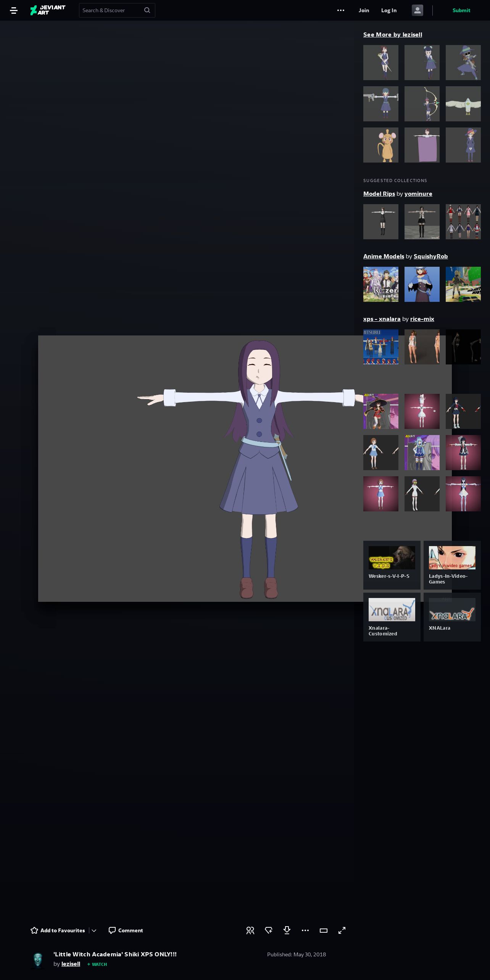Click the search magnifier icon
Viewport: 490px width, 980px height.
click(147, 10)
